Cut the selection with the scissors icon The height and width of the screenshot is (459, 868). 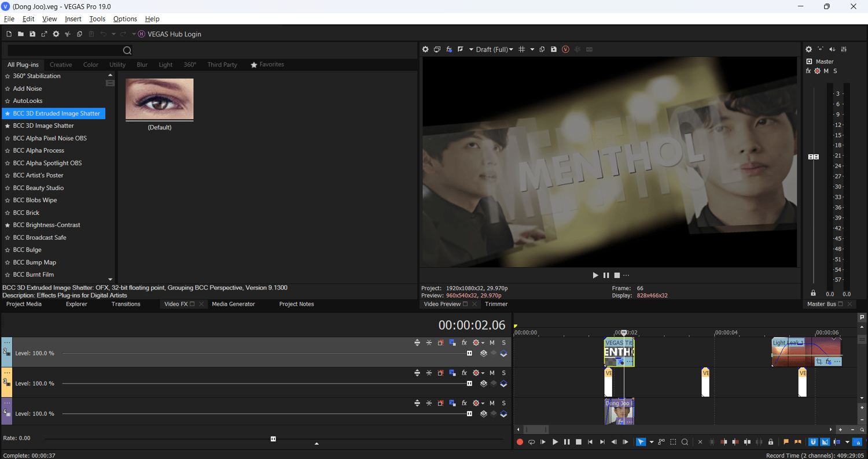point(68,34)
